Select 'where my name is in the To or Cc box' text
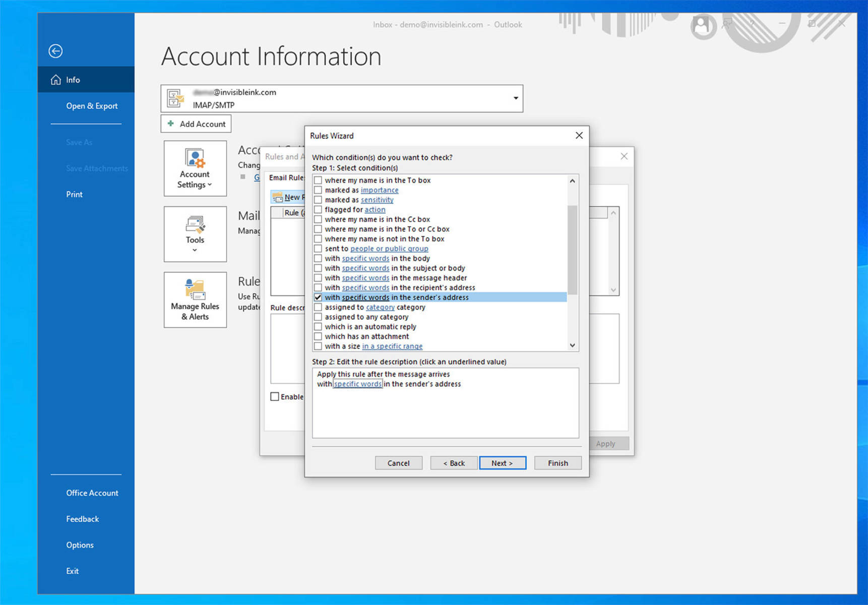Screen dimensions: 868x605 pyautogui.click(x=387, y=229)
